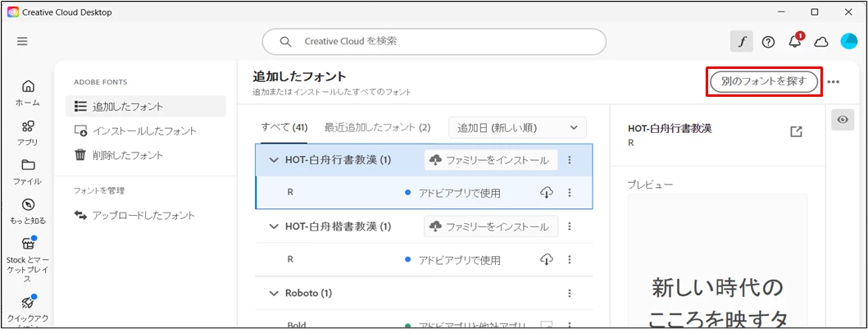This screenshot has width=868, height=329.
Task: Click the 別のフォントを探す button
Action: tap(764, 81)
